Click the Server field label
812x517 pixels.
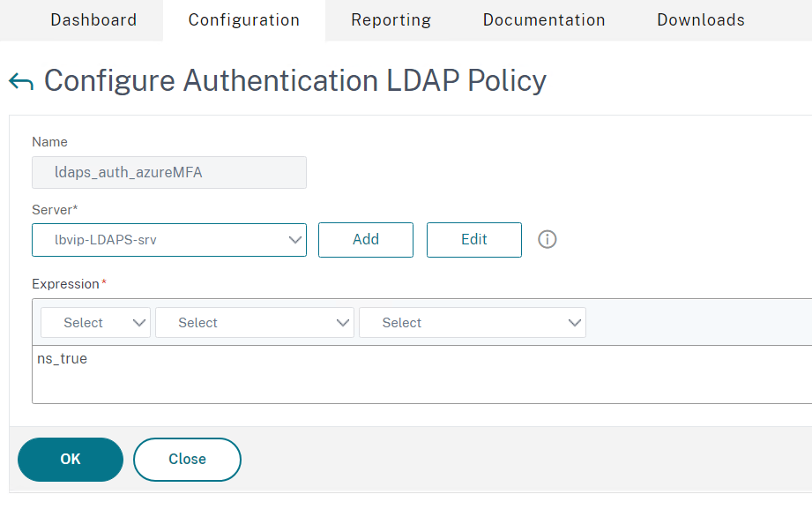point(55,210)
